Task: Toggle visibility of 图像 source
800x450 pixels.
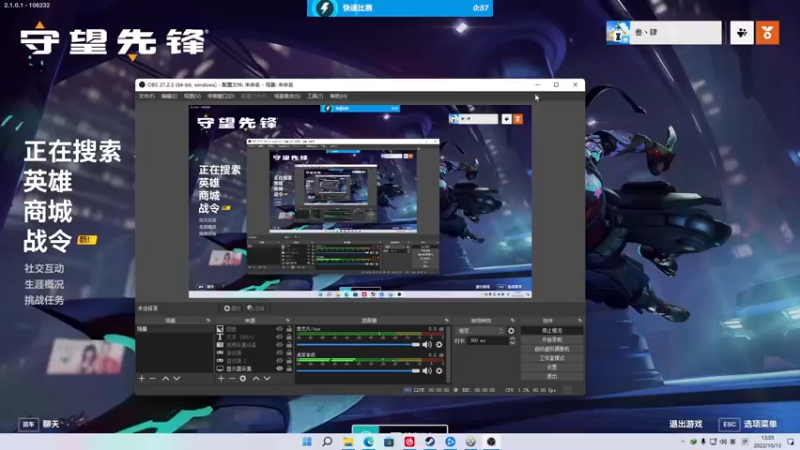Action: pos(279,329)
